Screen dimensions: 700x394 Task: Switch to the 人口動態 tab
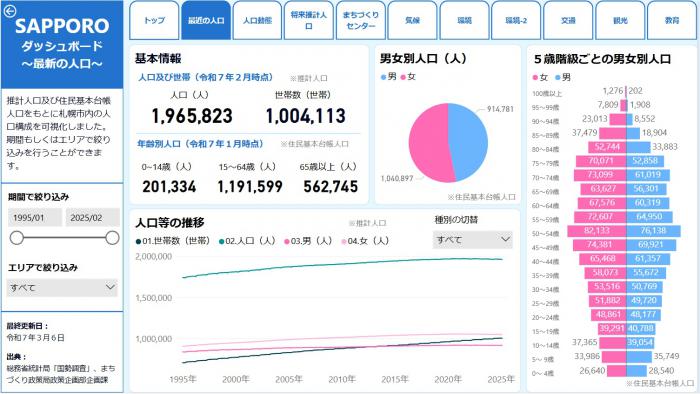[258, 21]
